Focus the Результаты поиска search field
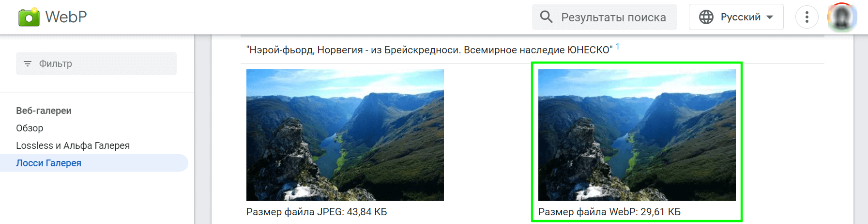The image size is (868, 224). [x=604, y=17]
